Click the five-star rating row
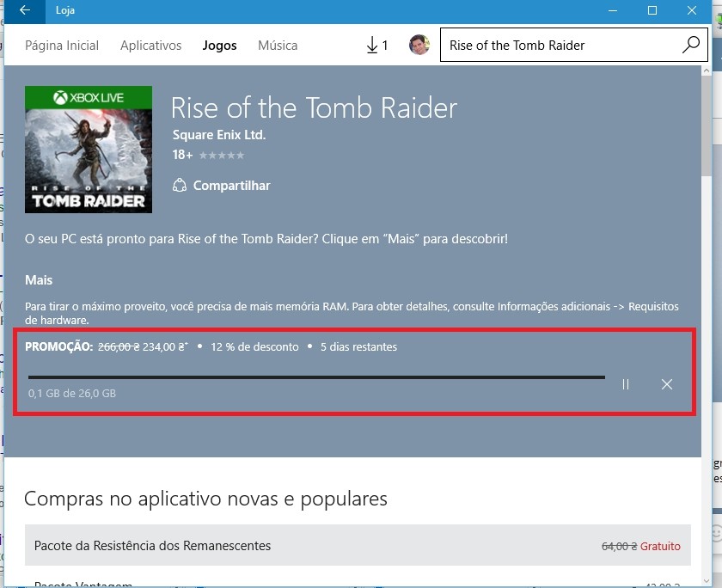The width and height of the screenshot is (722, 588). (x=222, y=156)
